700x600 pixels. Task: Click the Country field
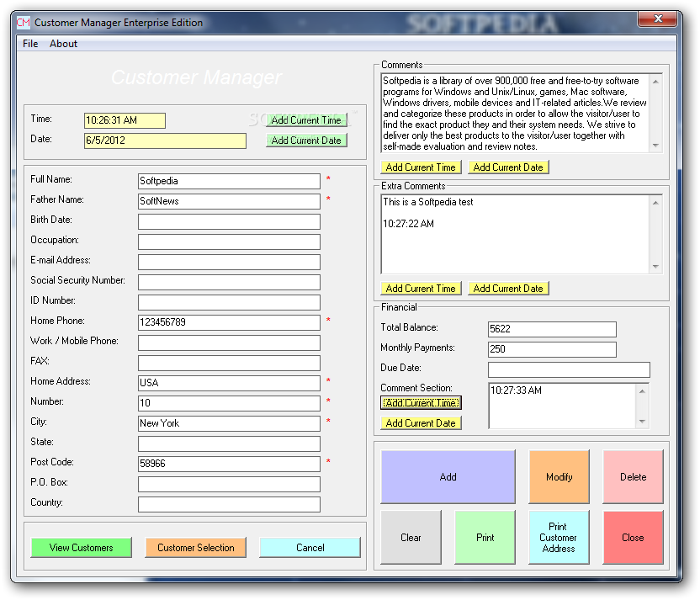pyautogui.click(x=229, y=504)
